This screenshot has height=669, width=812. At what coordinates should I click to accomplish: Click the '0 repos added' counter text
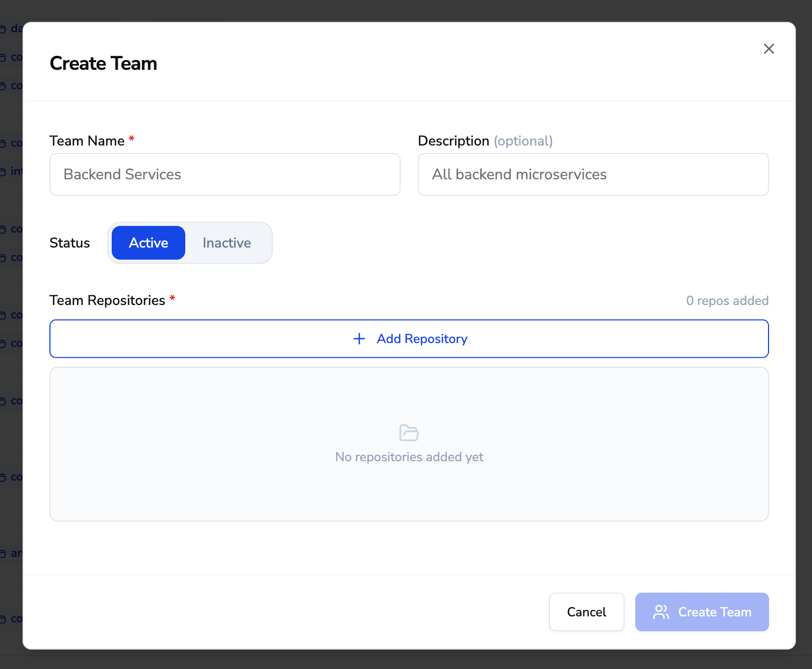pos(727,301)
